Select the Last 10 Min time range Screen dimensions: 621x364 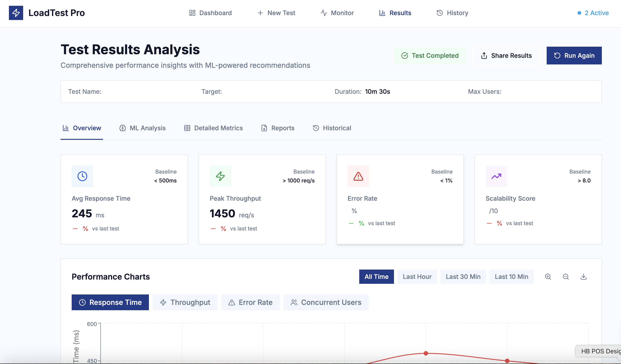click(511, 277)
